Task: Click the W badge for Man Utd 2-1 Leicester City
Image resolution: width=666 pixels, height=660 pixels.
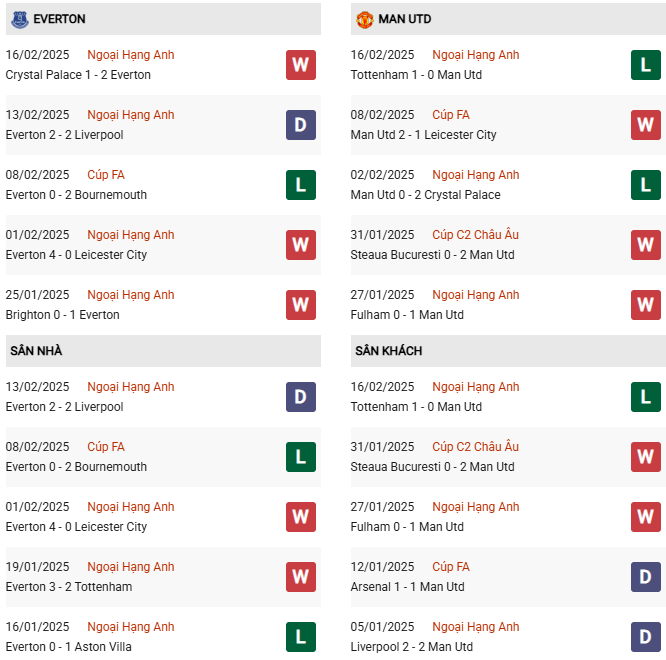Action: [x=645, y=125]
